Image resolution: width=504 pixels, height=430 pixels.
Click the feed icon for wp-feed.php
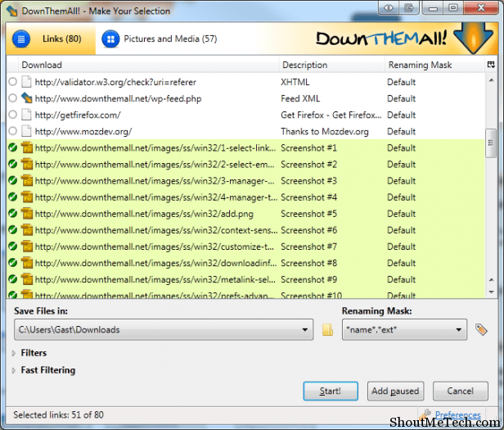pyautogui.click(x=26, y=98)
